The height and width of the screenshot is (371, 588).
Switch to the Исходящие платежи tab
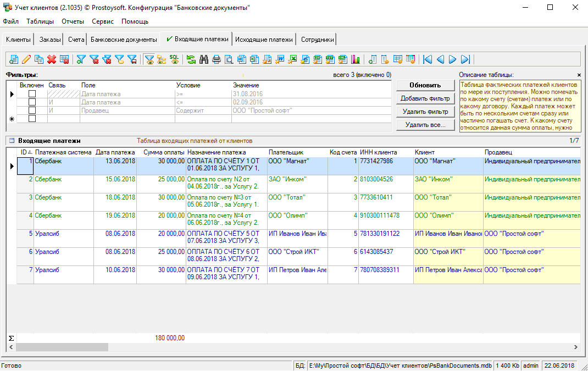tap(264, 40)
